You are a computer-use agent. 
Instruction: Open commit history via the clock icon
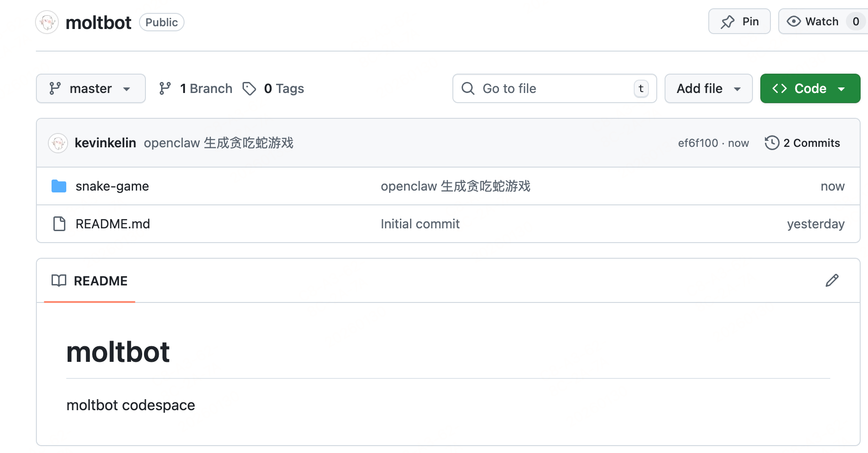click(x=772, y=143)
